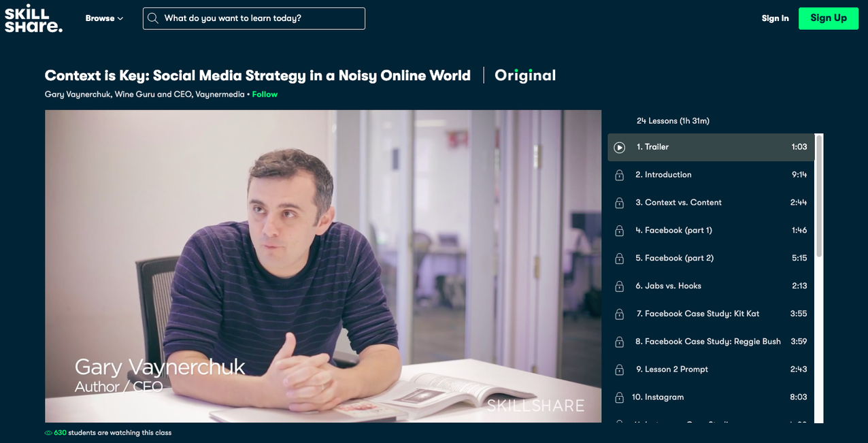Click the lock icon for Facebook (part 1)
868x443 pixels.
619,231
